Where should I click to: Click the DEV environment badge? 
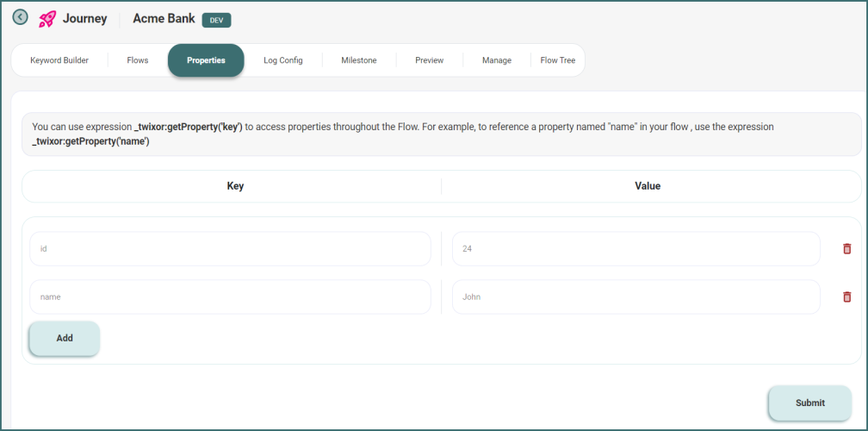coord(216,20)
